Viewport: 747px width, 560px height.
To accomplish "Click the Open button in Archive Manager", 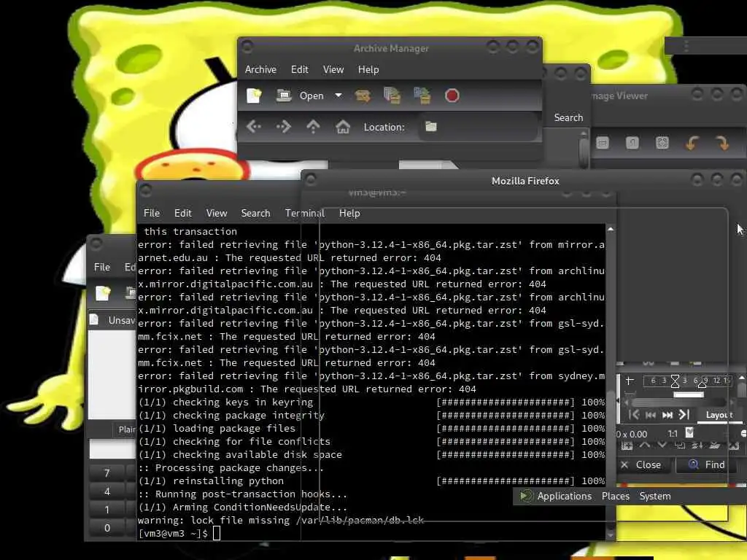I will point(300,96).
